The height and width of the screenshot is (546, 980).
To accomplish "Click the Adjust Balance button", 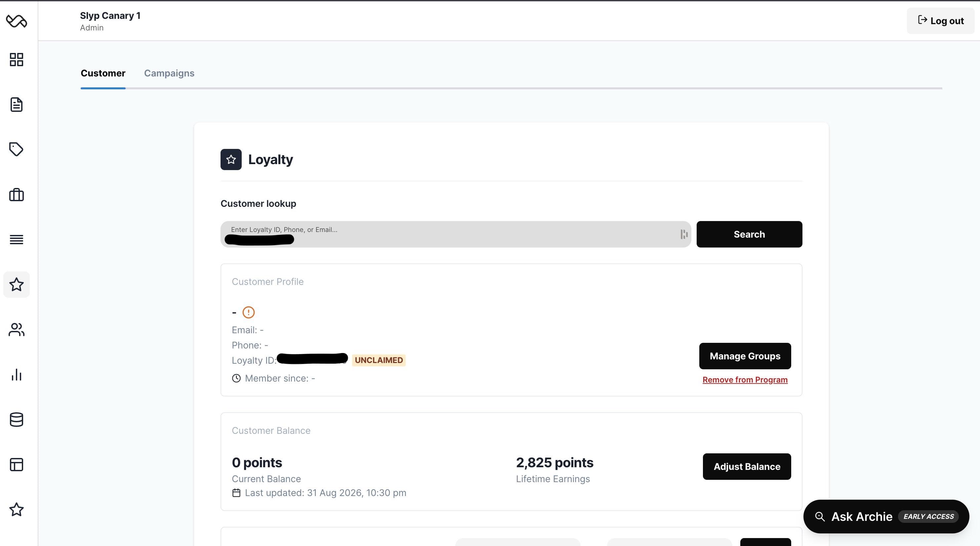I will [x=747, y=467].
